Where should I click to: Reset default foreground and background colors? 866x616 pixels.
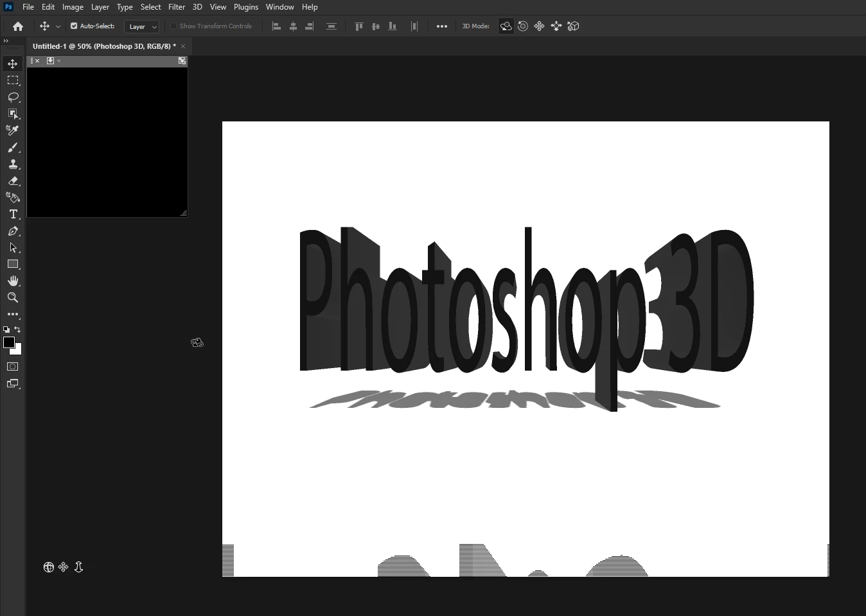coord(6,330)
